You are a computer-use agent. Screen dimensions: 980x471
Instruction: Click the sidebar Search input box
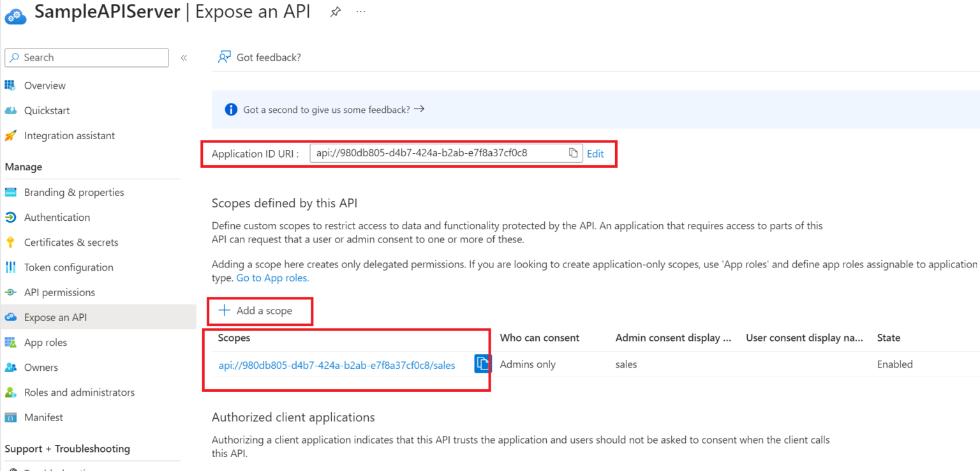[x=86, y=57]
